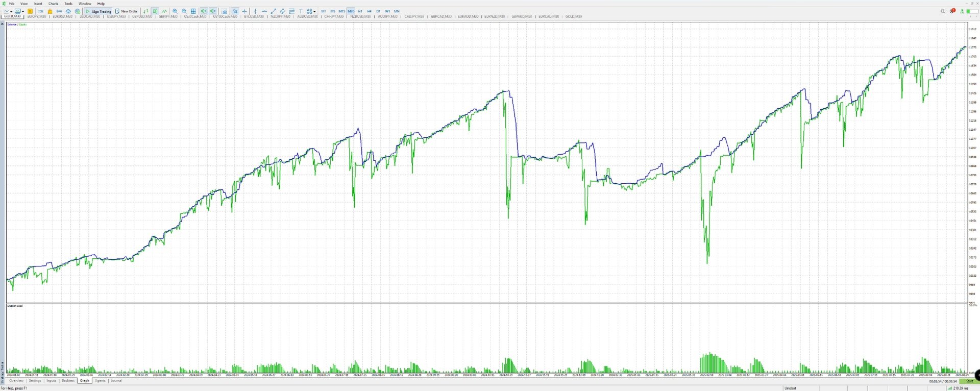
Task: Open the MetaEditor IDE icon
Action: point(41,11)
